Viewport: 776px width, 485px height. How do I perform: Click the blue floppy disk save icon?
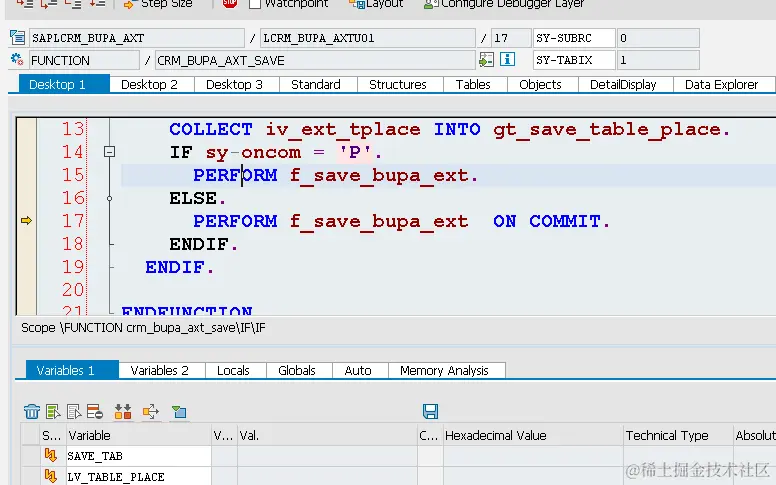[430, 411]
